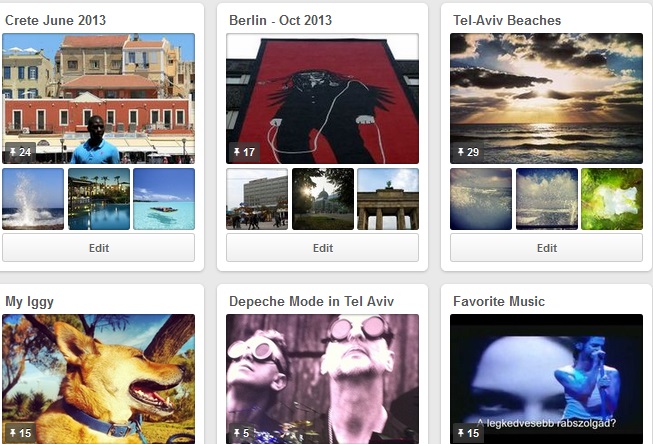Open the Crete June 2013 board title

click(55, 20)
